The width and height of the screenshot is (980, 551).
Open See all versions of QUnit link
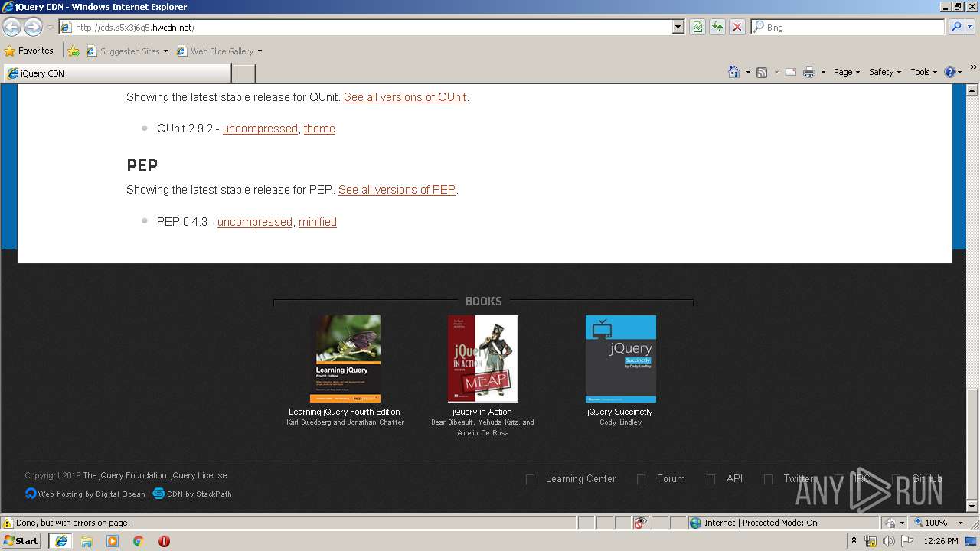click(x=405, y=97)
